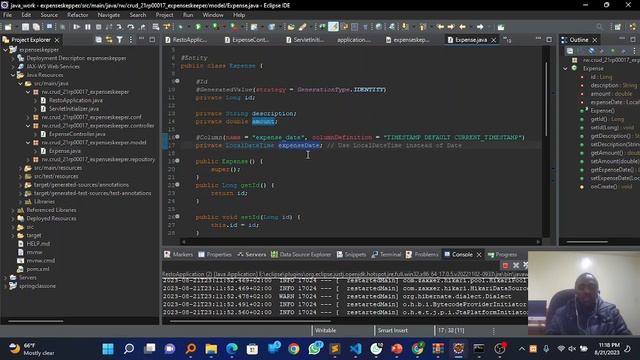Viewport: 640px width, 360px height.
Task: Expand JAX-WS Web Services node
Action: click(x=13, y=67)
